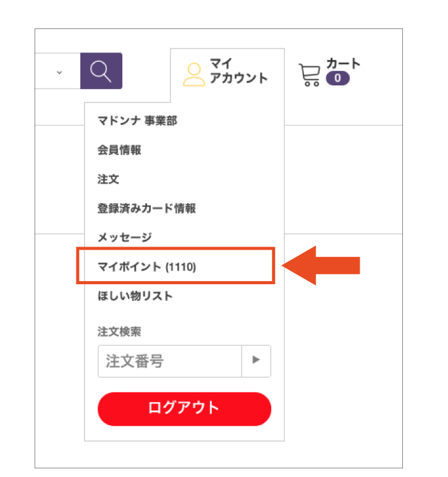Open ほしい物リスト from the menu

coord(135,296)
